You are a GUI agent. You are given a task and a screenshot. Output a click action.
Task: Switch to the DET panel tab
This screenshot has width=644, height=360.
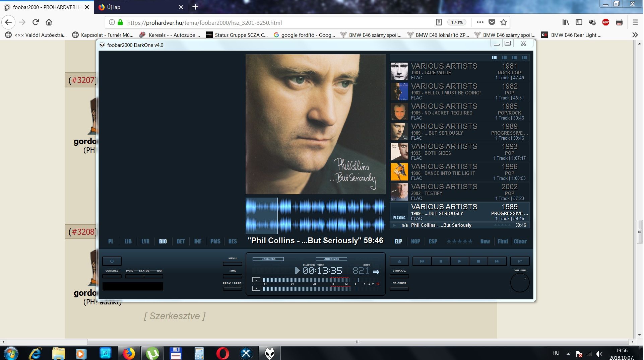click(181, 241)
